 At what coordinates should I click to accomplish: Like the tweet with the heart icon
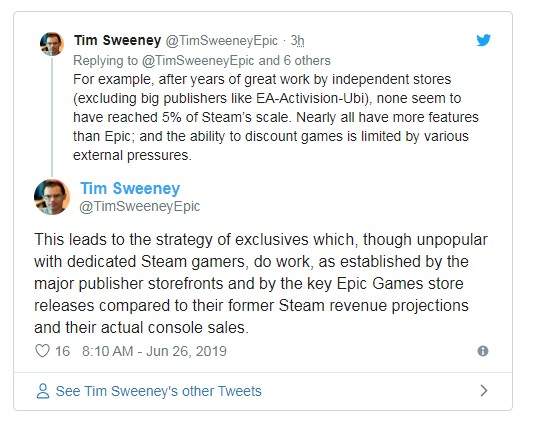[43, 351]
